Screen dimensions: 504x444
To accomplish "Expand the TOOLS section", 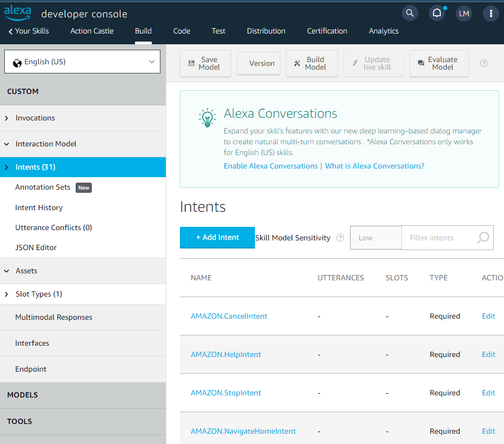I will click(83, 421).
